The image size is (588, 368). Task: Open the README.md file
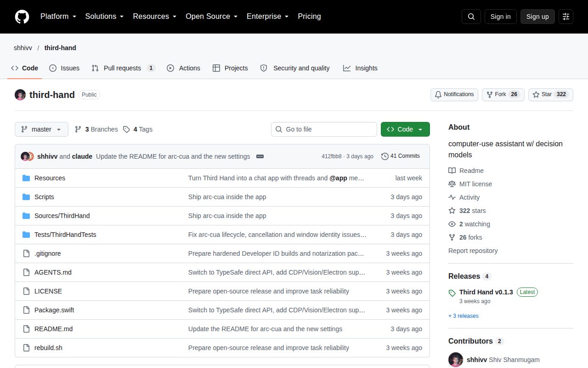coord(53,329)
